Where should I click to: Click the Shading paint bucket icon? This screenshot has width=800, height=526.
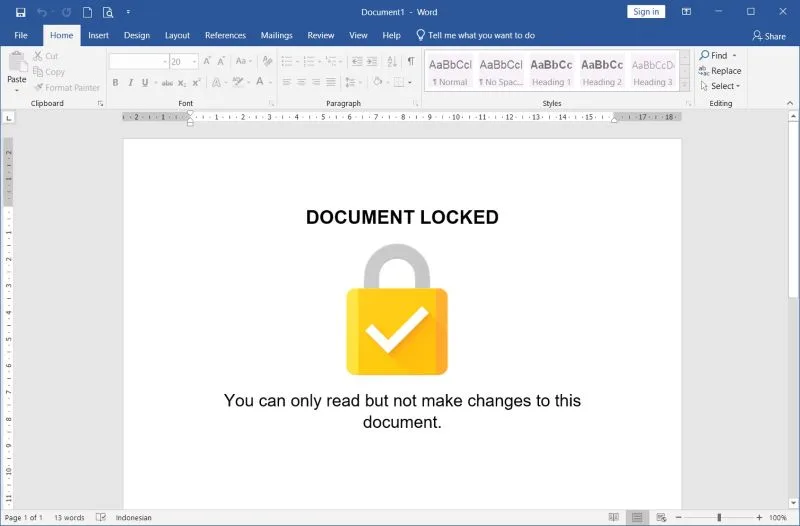[x=378, y=82]
